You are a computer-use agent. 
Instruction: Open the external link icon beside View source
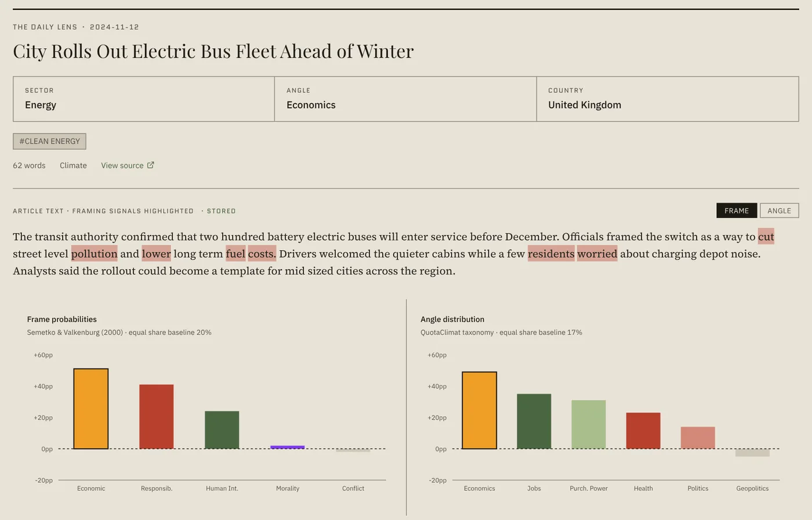(151, 165)
